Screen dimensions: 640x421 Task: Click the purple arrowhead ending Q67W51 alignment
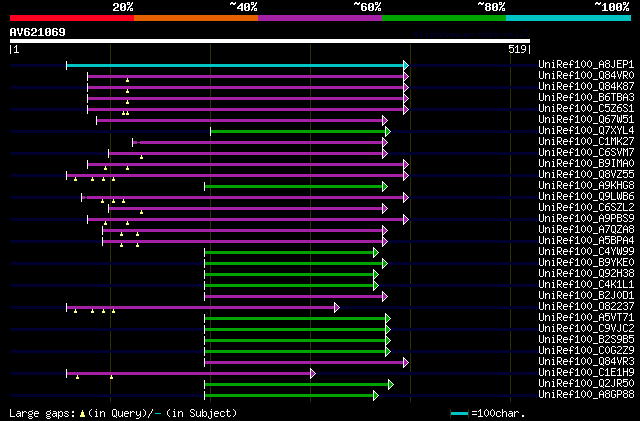point(385,120)
